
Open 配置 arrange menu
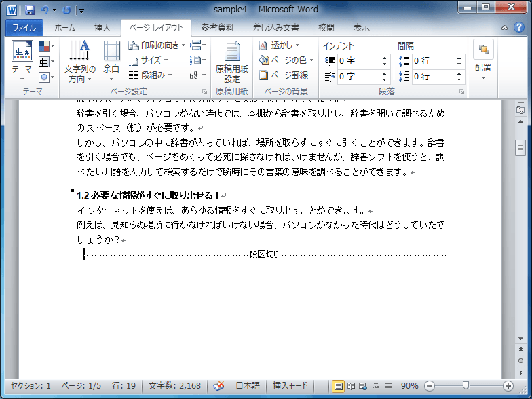(x=483, y=60)
